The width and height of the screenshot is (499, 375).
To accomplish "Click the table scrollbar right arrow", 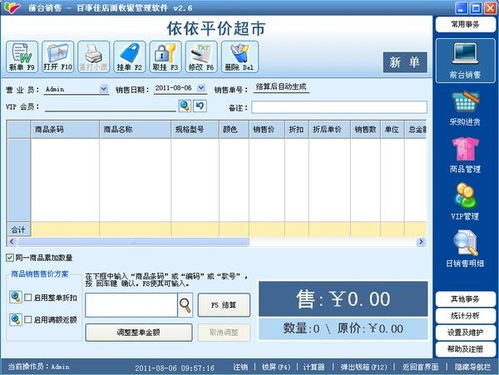I will (x=421, y=242).
